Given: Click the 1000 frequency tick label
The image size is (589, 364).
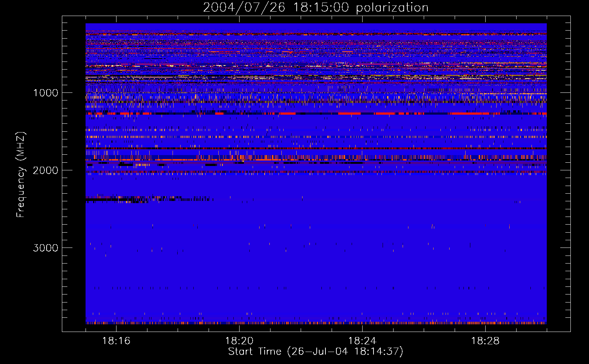Looking at the screenshot, I should [x=46, y=93].
